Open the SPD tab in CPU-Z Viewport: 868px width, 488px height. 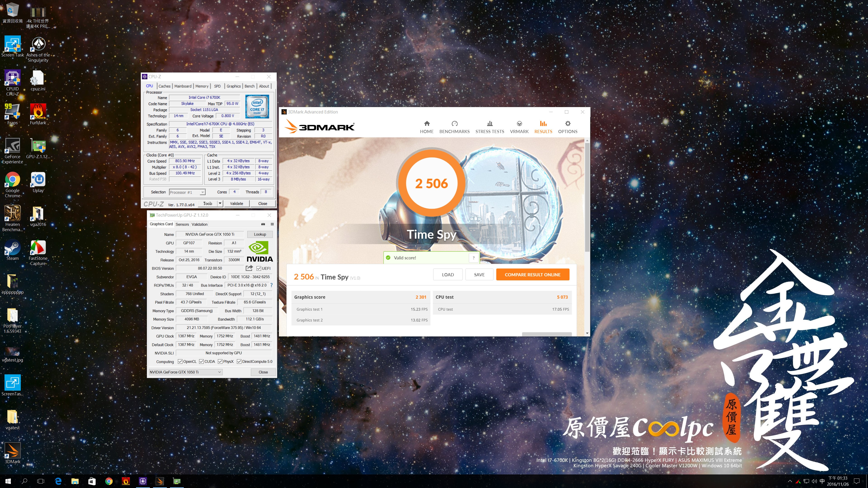point(217,86)
